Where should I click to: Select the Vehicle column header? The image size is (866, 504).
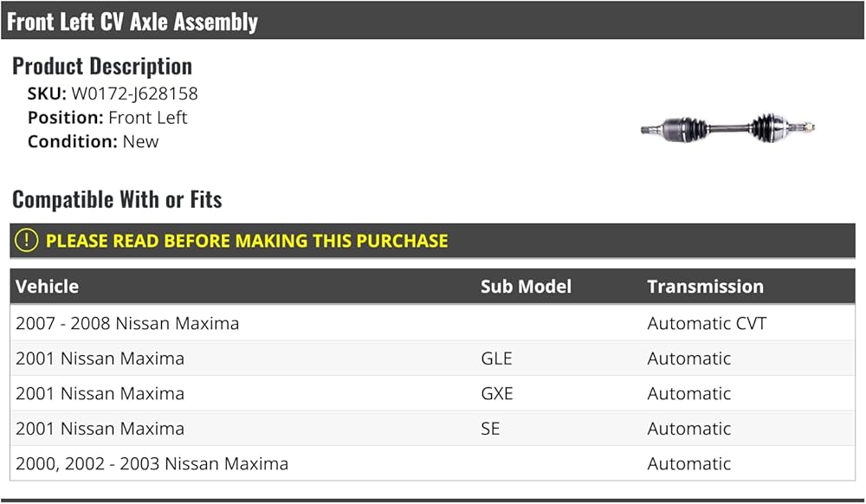[47, 287]
